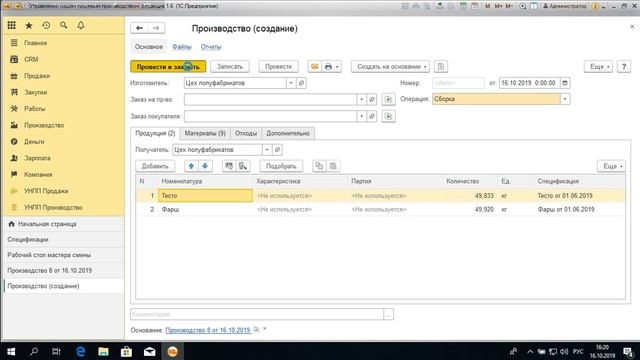Screen dimensions: 640x360
Task: Click Провести и закрыть button
Action: (x=168, y=67)
